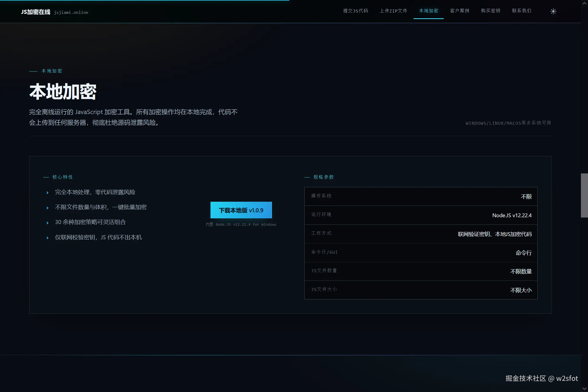Click the vertical scrollbar thumb
588x392 pixels.
point(584,195)
